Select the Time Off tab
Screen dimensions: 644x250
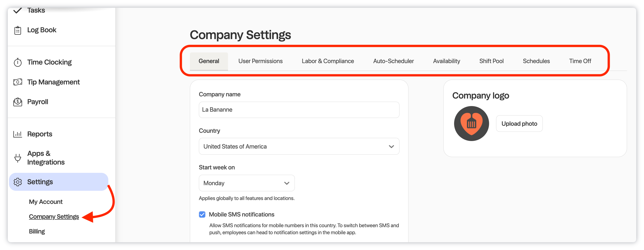coord(580,61)
